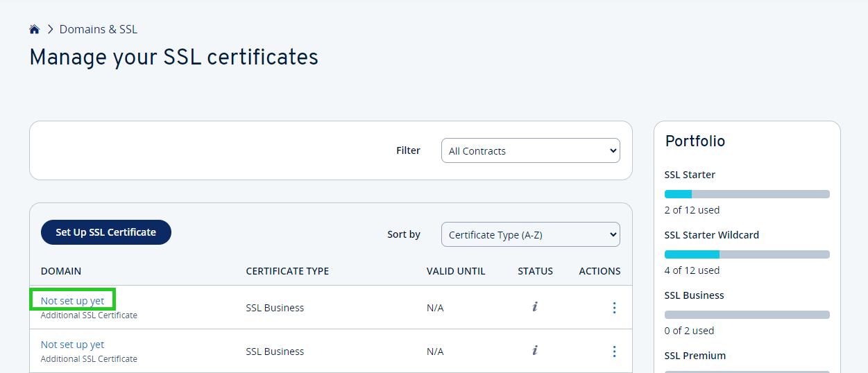Viewport: 868px width, 373px height.
Task: Open the All Contracts filter dropdown
Action: (x=530, y=150)
